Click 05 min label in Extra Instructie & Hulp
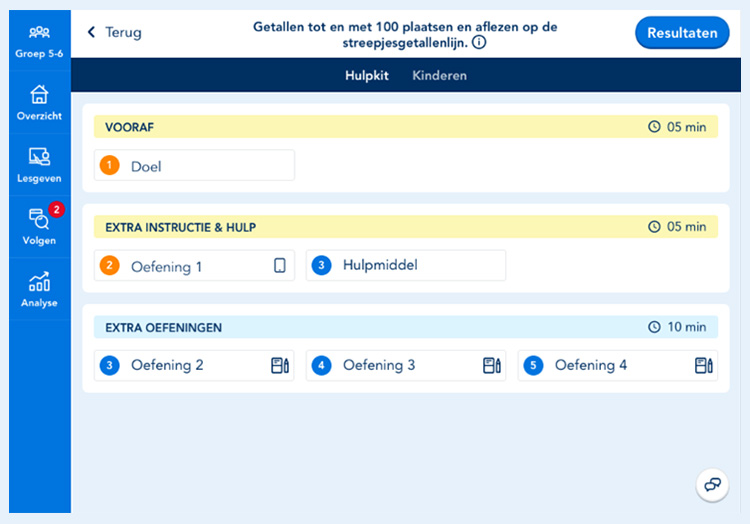This screenshot has height=524, width=750. [x=686, y=227]
